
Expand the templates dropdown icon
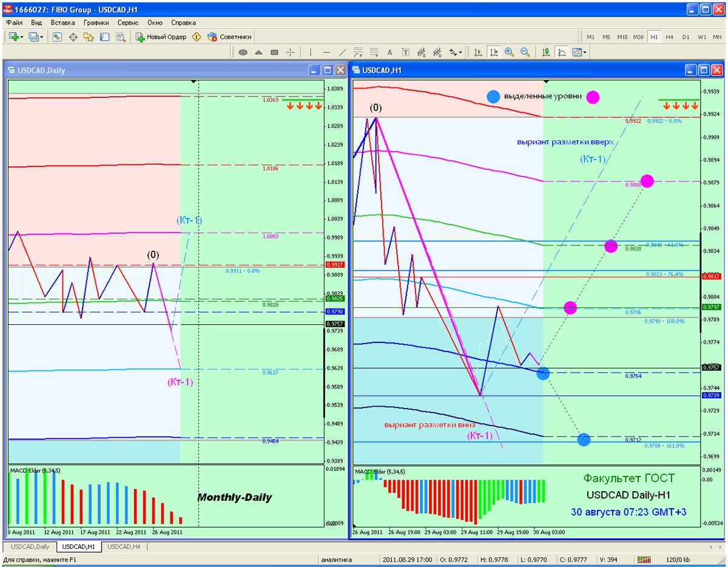(579, 53)
